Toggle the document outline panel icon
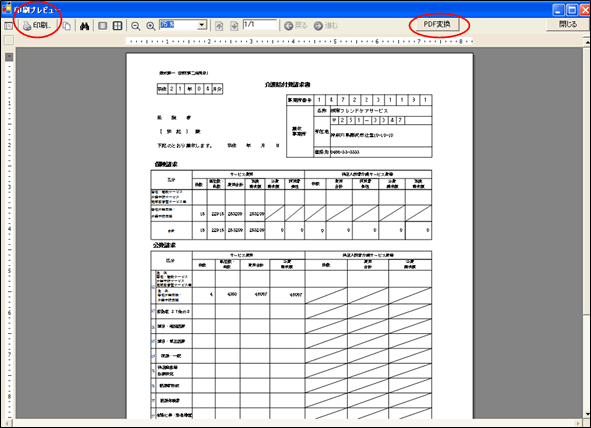591x428 pixels. tap(8, 26)
